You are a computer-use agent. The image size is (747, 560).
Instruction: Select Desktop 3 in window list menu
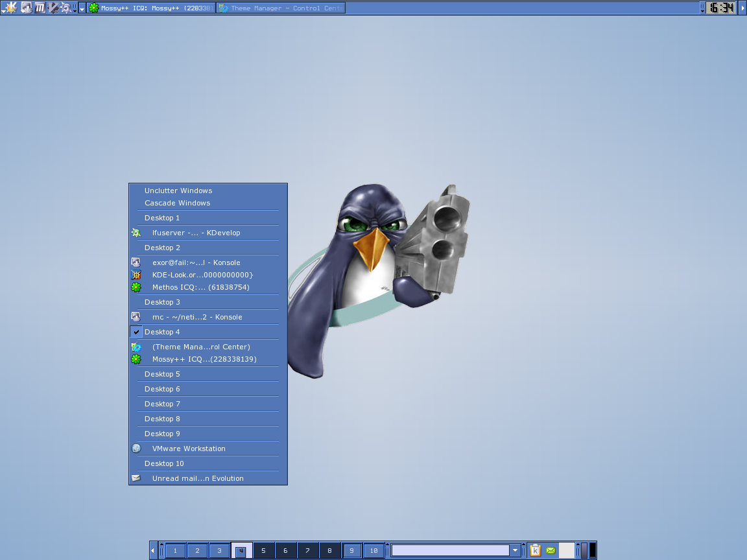coord(208,302)
